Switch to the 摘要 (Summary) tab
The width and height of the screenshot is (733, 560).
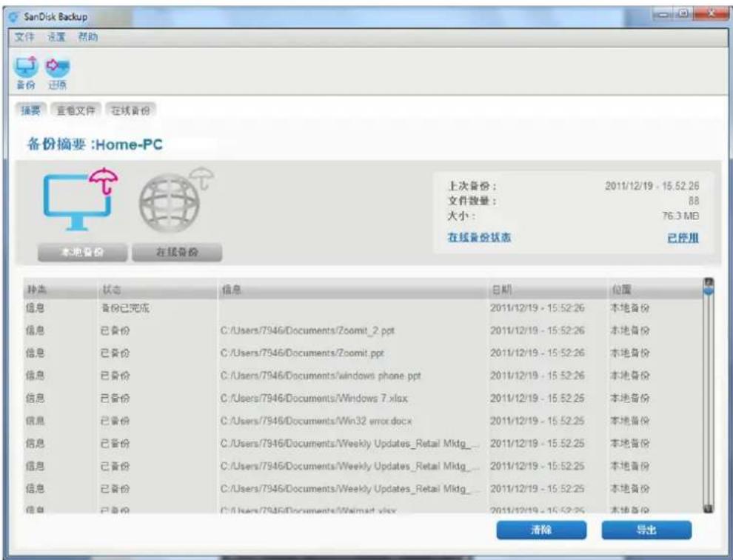click(31, 110)
